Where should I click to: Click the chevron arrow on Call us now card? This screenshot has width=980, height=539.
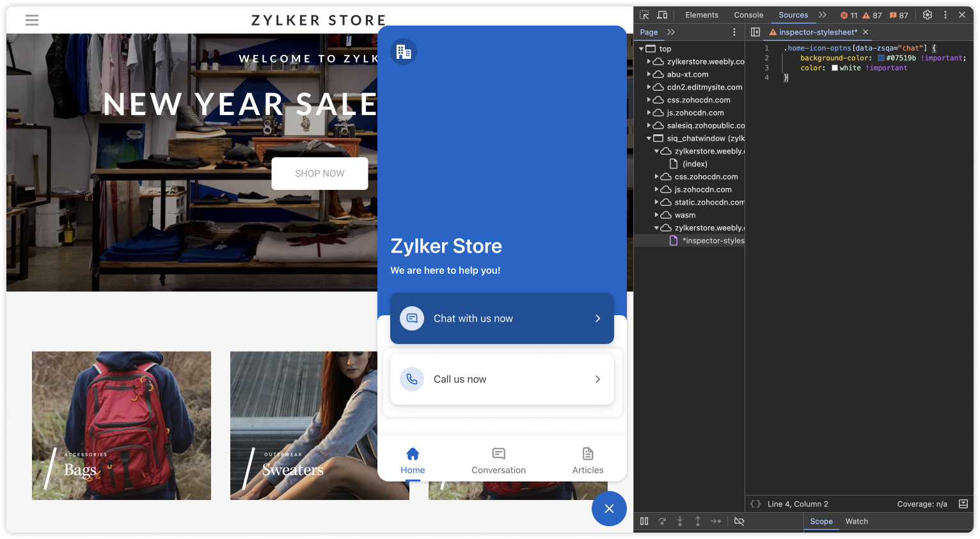tap(597, 379)
